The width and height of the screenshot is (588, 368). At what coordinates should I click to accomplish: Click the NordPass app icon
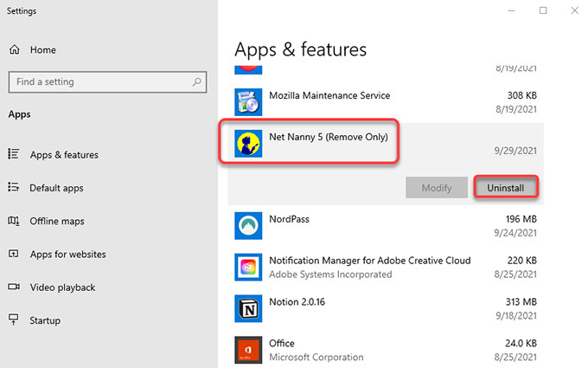(x=248, y=226)
